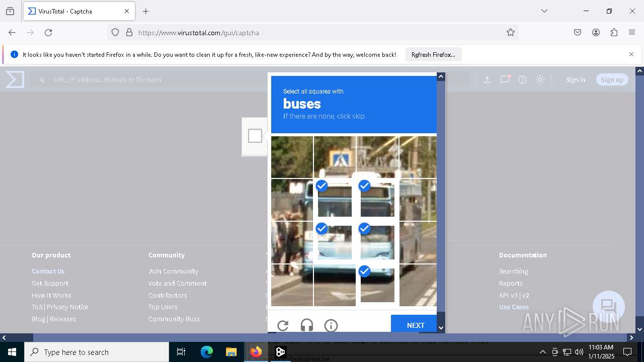Screen dimensions: 644x362
Task: Open How It Works link
Action: point(51,295)
